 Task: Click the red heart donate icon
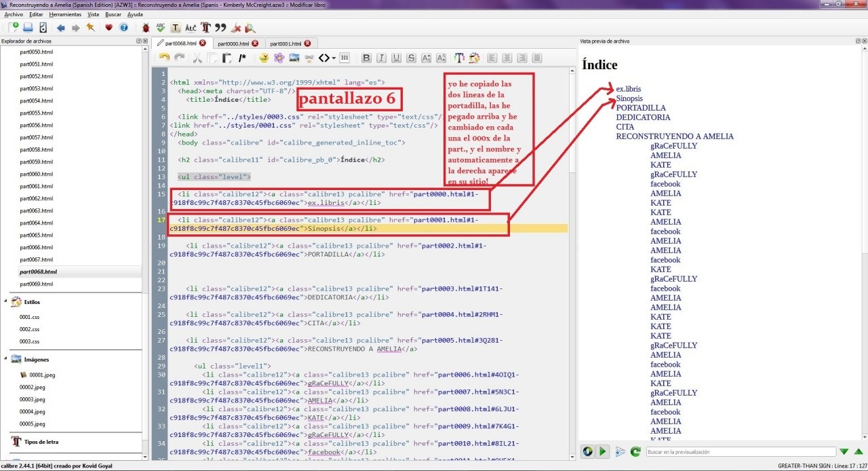point(108,28)
